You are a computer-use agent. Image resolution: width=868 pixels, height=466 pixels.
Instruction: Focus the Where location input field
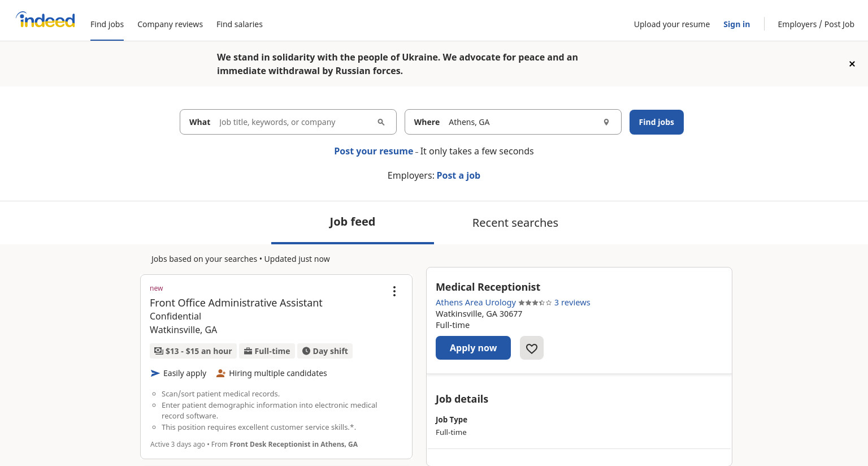click(x=513, y=122)
